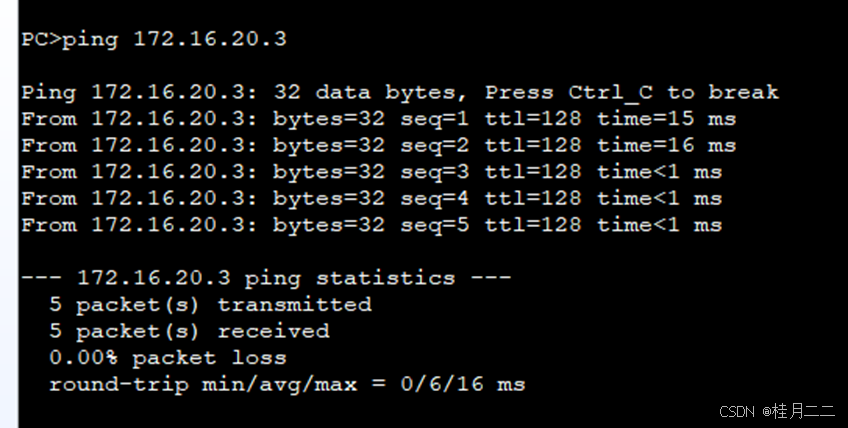The width and height of the screenshot is (848, 428).
Task: Click the Press Ctrl_C to break text
Action: tap(632, 93)
